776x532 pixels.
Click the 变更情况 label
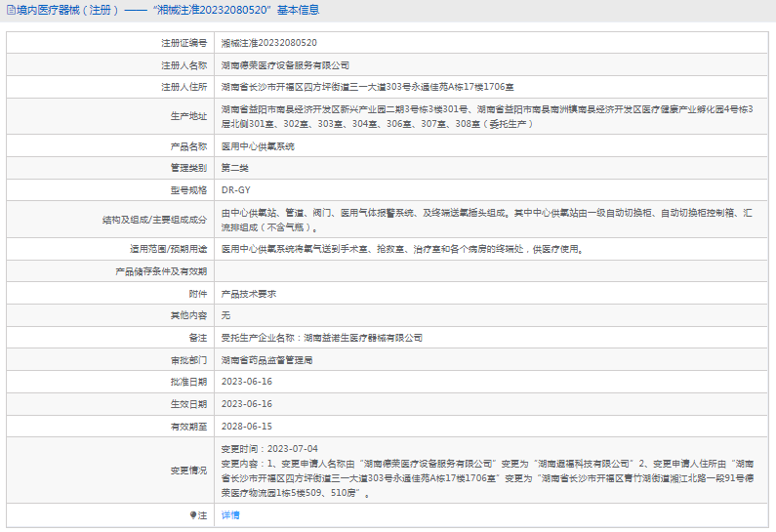pos(188,471)
